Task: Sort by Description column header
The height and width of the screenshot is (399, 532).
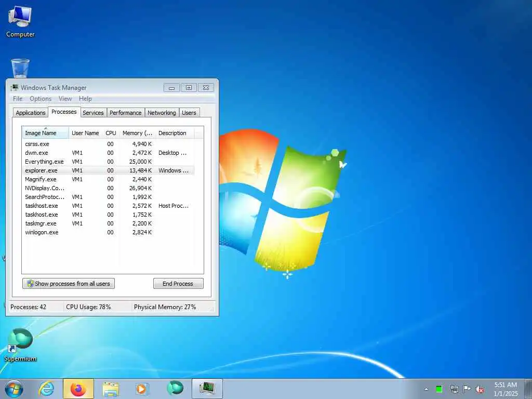Action: [x=175, y=133]
